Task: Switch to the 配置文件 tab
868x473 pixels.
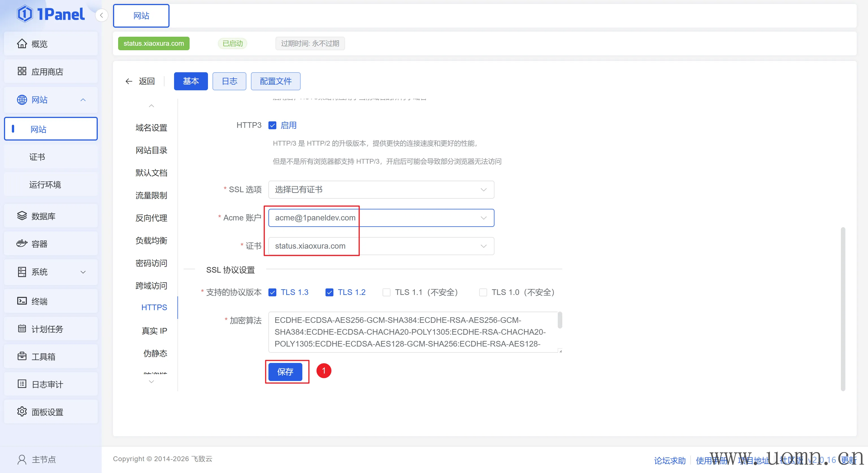Action: pyautogui.click(x=275, y=81)
